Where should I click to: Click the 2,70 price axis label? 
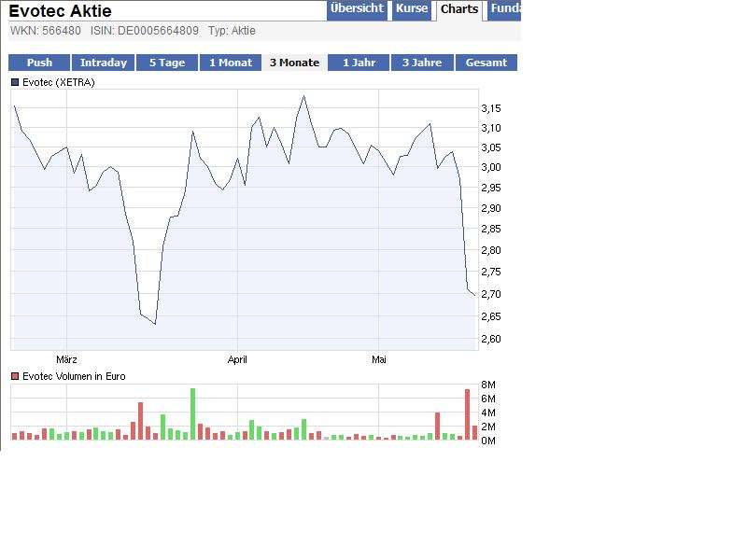491,294
